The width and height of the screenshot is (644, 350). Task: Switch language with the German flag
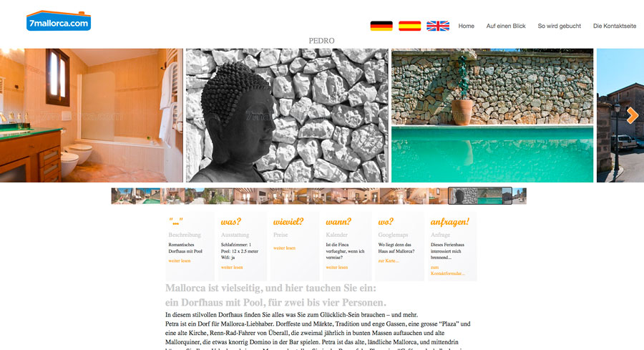[x=381, y=26]
